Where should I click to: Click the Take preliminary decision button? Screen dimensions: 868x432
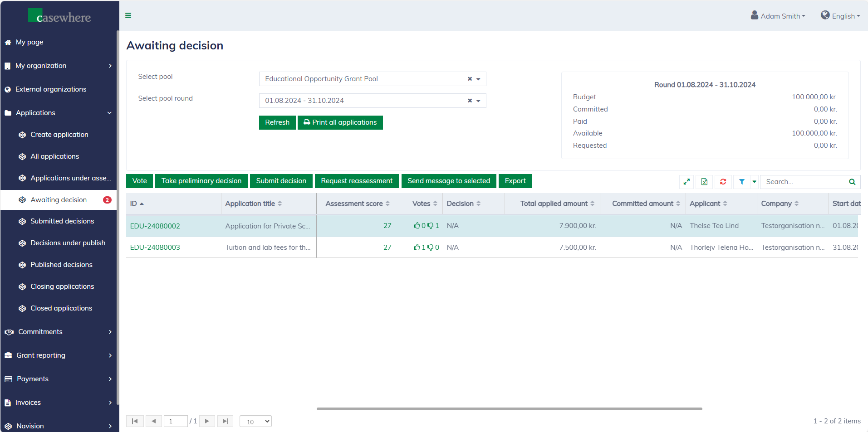[201, 181]
